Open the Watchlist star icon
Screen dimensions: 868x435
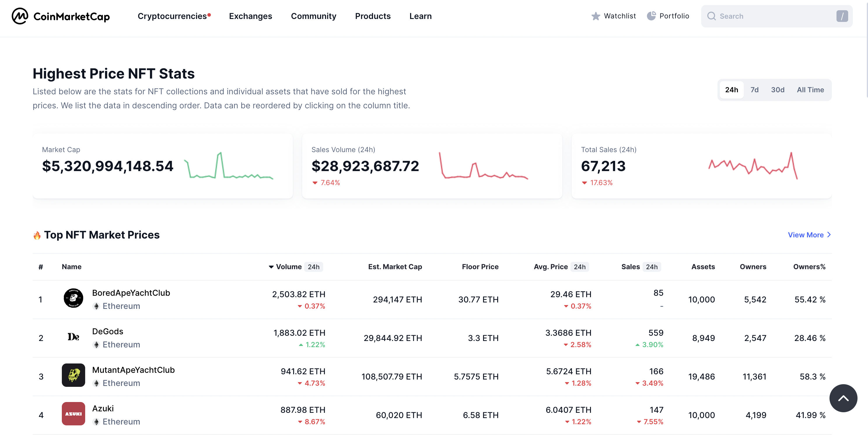tap(596, 15)
